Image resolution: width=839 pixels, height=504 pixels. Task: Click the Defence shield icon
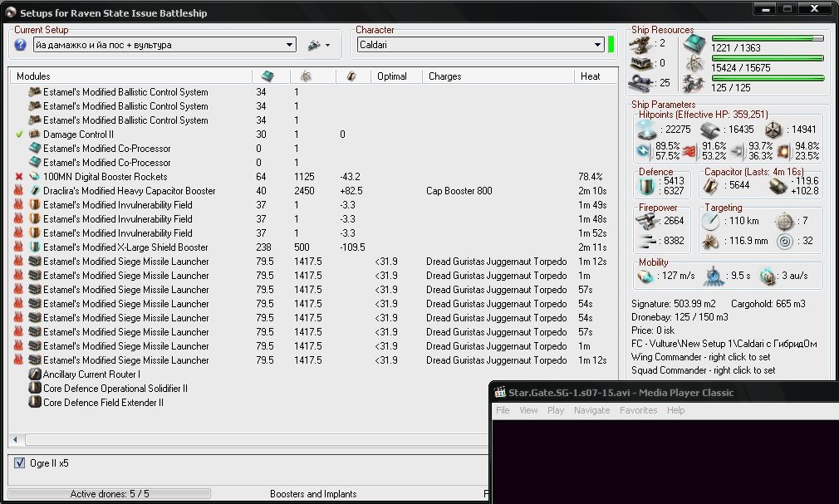(x=647, y=184)
